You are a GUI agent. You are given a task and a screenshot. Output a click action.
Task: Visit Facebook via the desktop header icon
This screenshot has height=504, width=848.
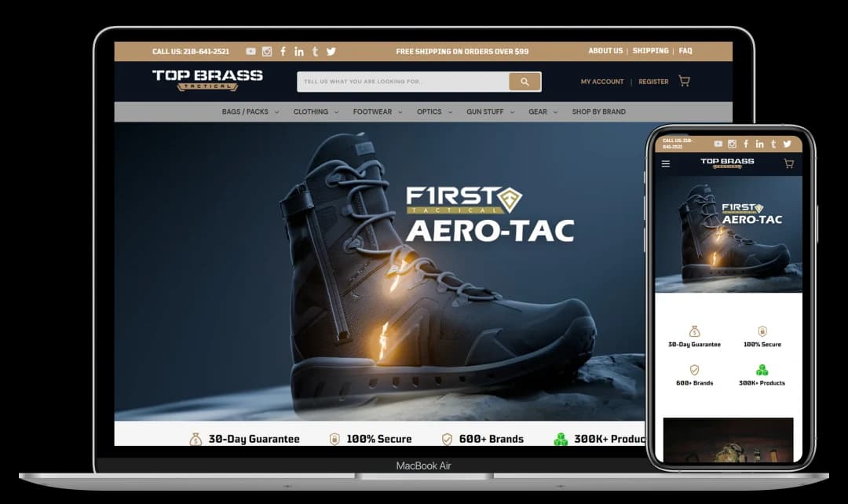tap(283, 52)
